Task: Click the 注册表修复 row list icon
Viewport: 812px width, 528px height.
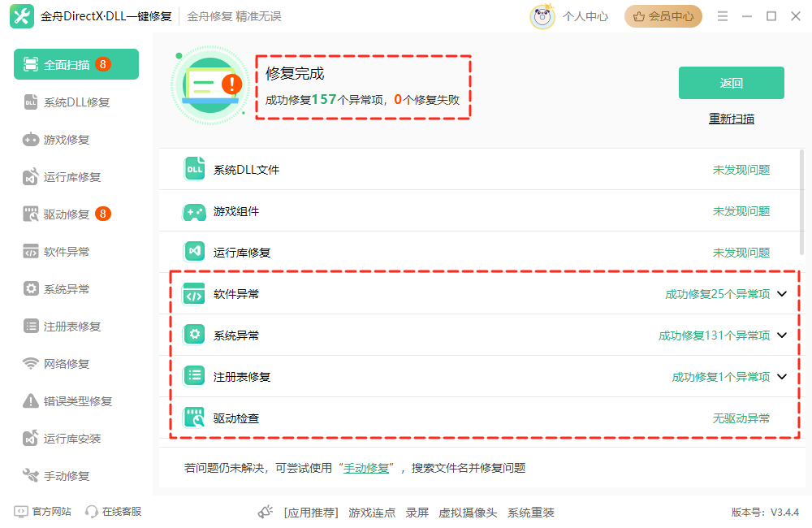Action: click(195, 375)
